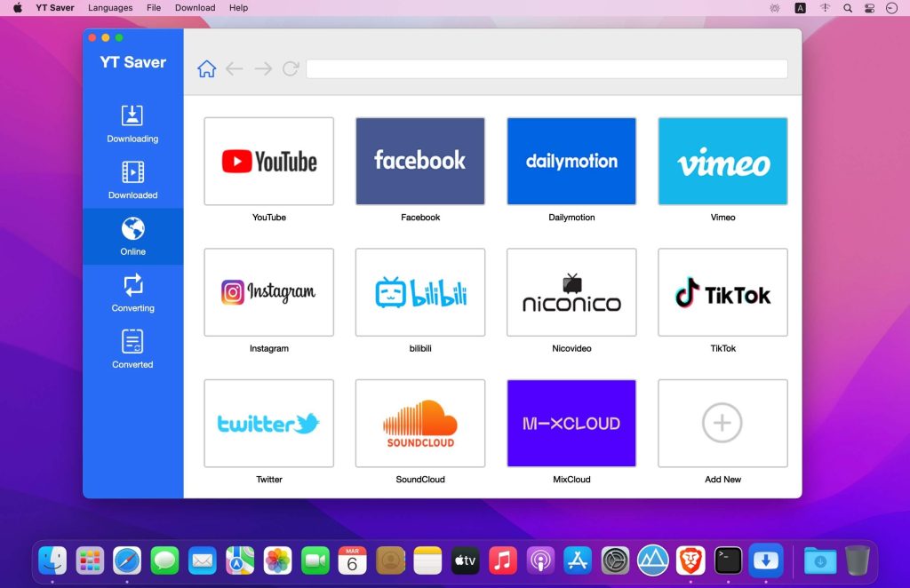This screenshot has width=910, height=588.
Task: Click Add New to add a custom site
Action: [722, 424]
